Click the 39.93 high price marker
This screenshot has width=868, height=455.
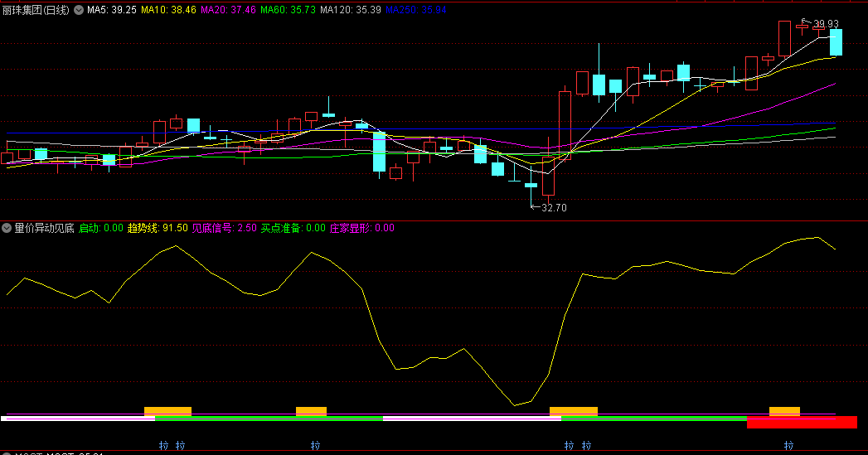tap(827, 24)
